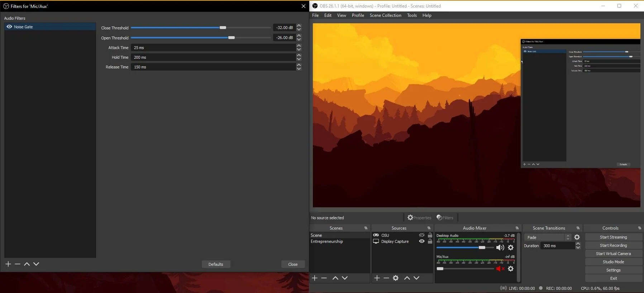The height and width of the screenshot is (293, 644).
Task: Select the Noise Gate filter row
Action: point(50,27)
